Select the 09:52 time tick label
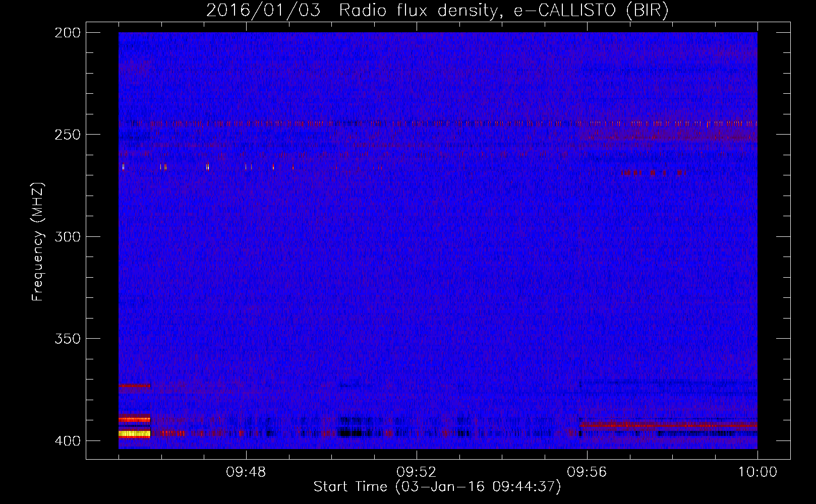This screenshot has height=504, width=816. (x=417, y=472)
